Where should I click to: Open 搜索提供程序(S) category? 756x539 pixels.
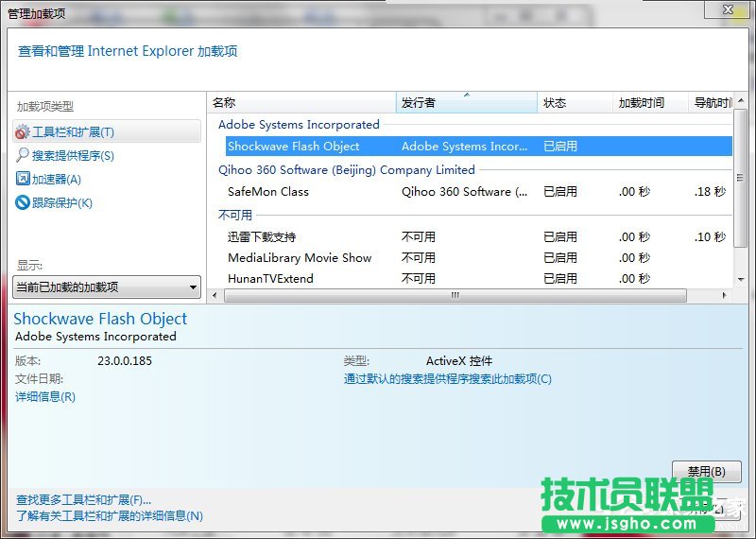[x=73, y=155]
